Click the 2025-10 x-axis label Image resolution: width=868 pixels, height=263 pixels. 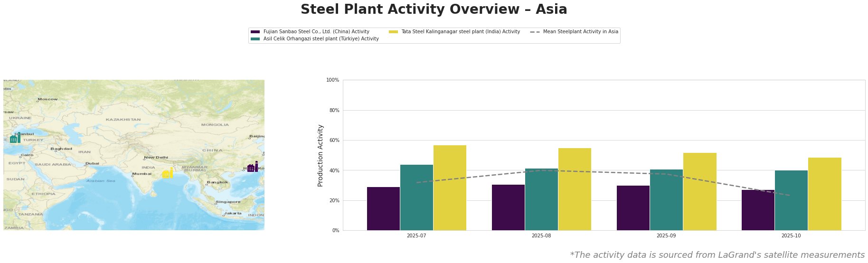pyautogui.click(x=791, y=235)
